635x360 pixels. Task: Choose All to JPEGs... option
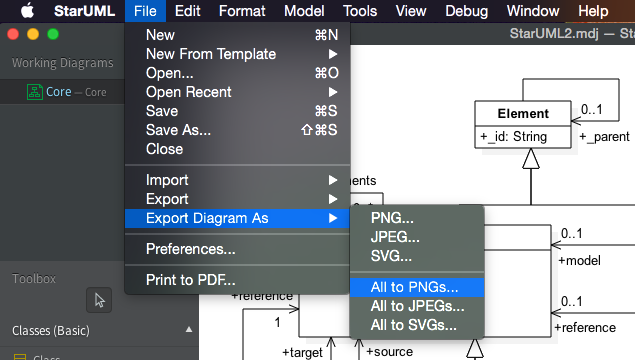point(417,306)
